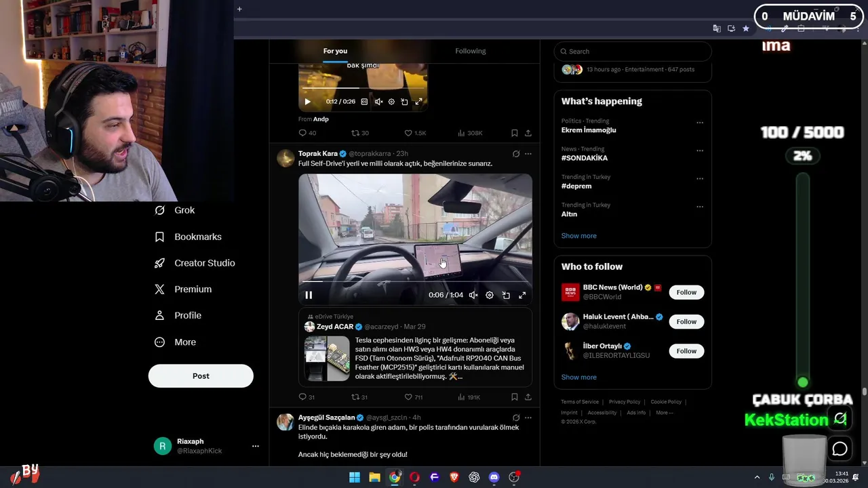Follow BBC News (World)
This screenshot has width=868, height=488.
(686, 292)
